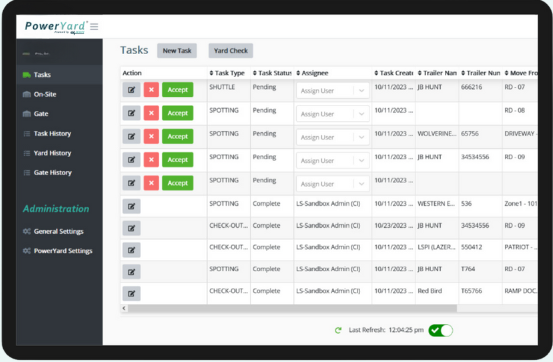Edit the WESTERN E... completed spotting task
This screenshot has height=362, width=553.
coord(132,206)
